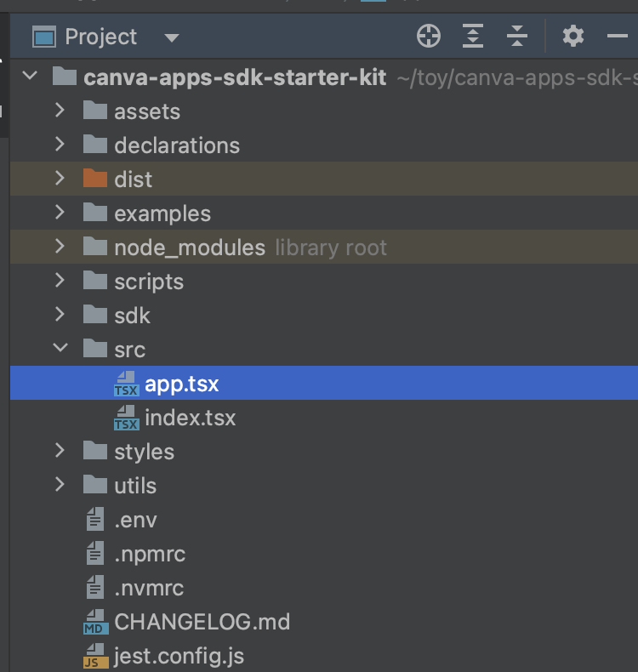Screen dimensions: 638x672
Task: Click the Project view window icon
Action: [x=44, y=37]
